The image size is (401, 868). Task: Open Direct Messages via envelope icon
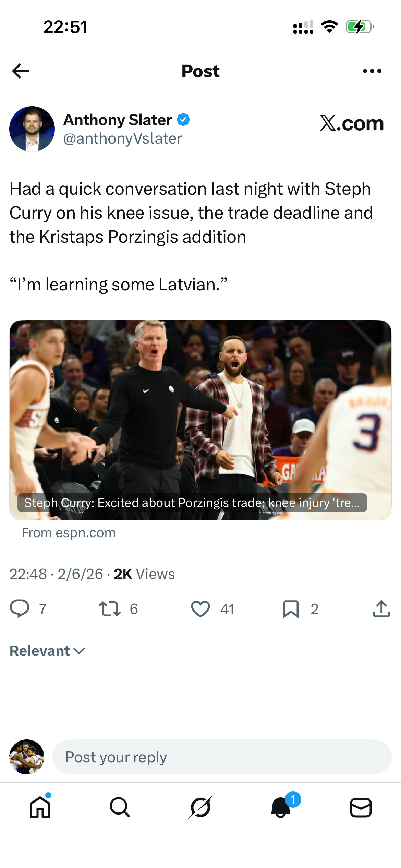361,807
